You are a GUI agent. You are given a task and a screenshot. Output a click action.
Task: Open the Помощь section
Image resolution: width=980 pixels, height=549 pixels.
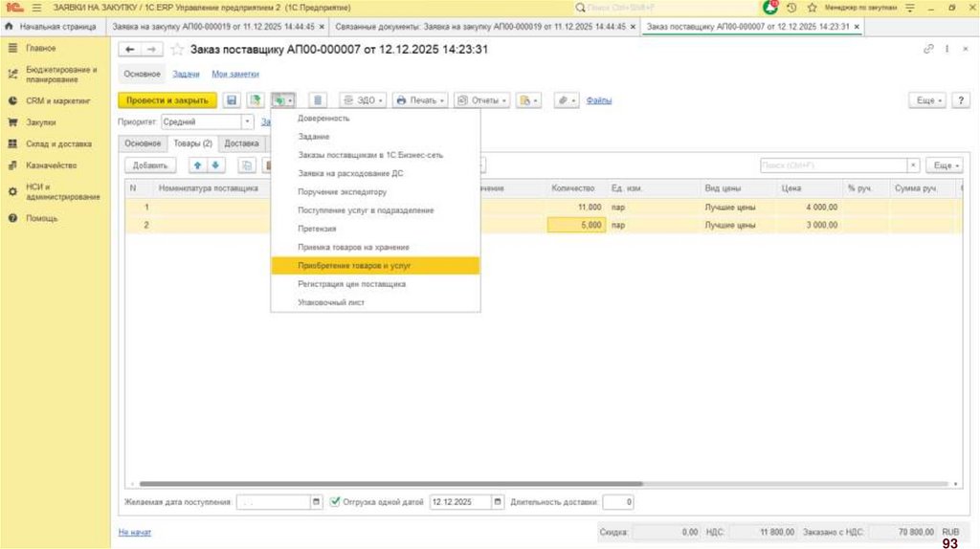tap(41, 218)
